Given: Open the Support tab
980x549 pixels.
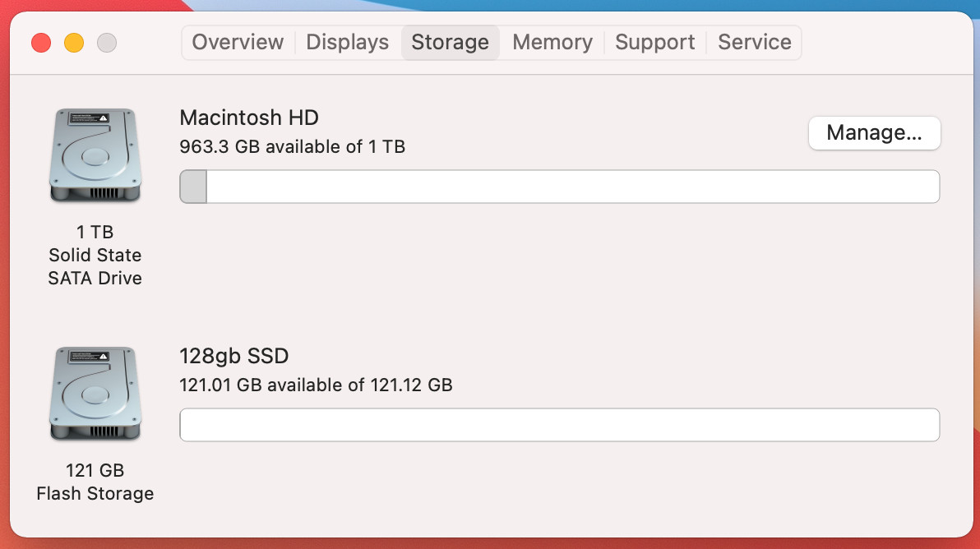Looking at the screenshot, I should click(654, 43).
